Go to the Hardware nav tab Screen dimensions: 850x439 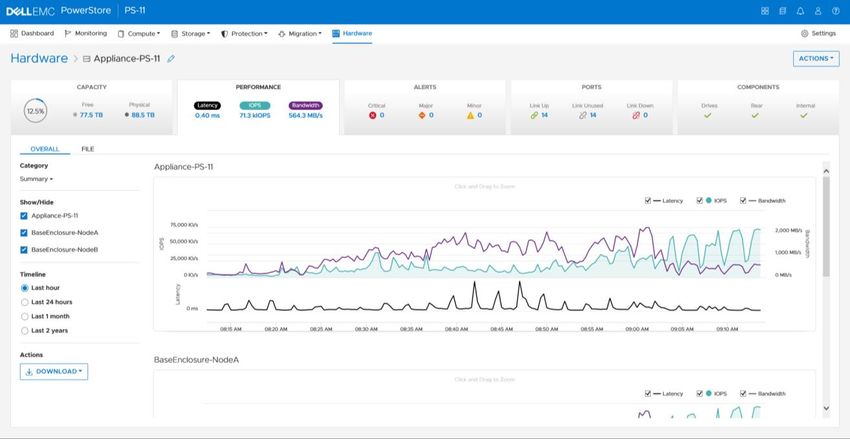point(352,34)
